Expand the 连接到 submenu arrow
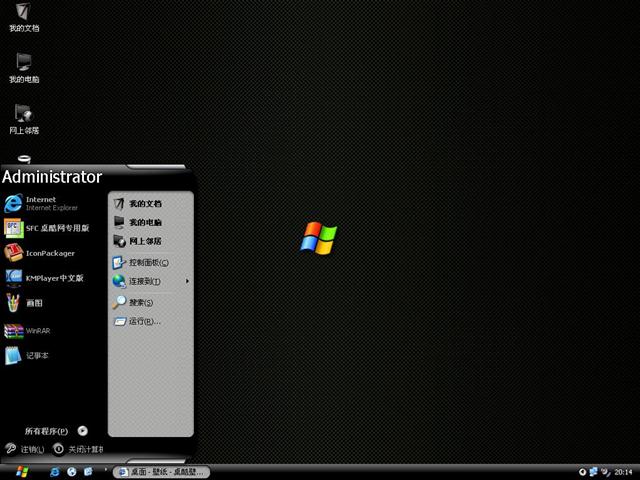This screenshot has width=640, height=480. pos(187,281)
